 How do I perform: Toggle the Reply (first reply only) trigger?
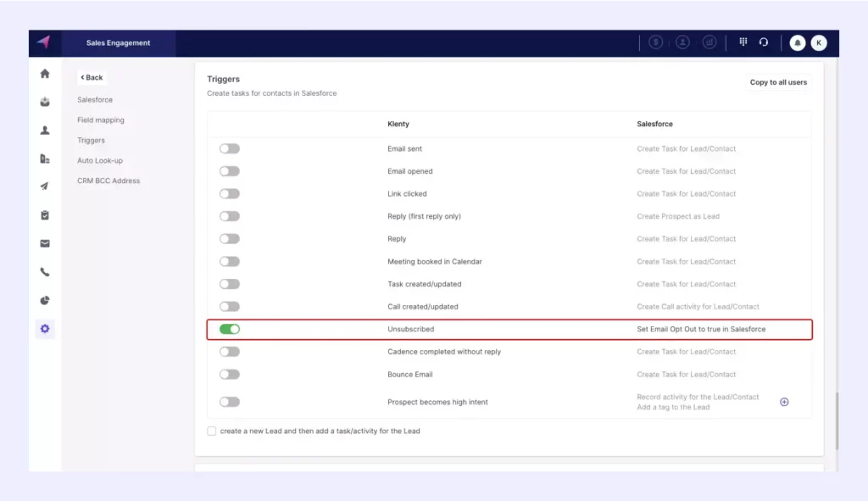coord(229,216)
